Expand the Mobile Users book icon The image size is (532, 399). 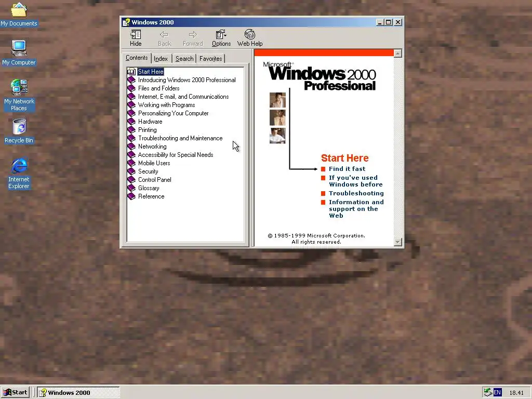(131, 163)
